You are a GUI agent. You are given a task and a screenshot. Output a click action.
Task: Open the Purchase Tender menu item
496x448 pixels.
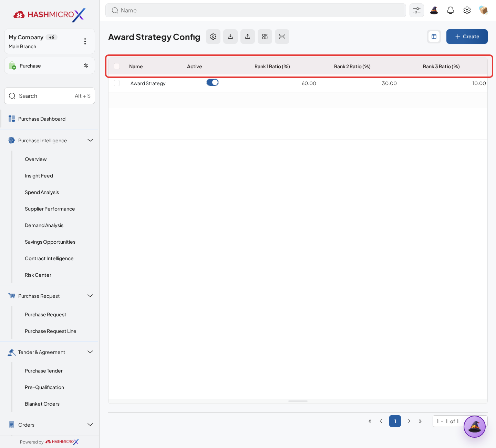(44, 371)
